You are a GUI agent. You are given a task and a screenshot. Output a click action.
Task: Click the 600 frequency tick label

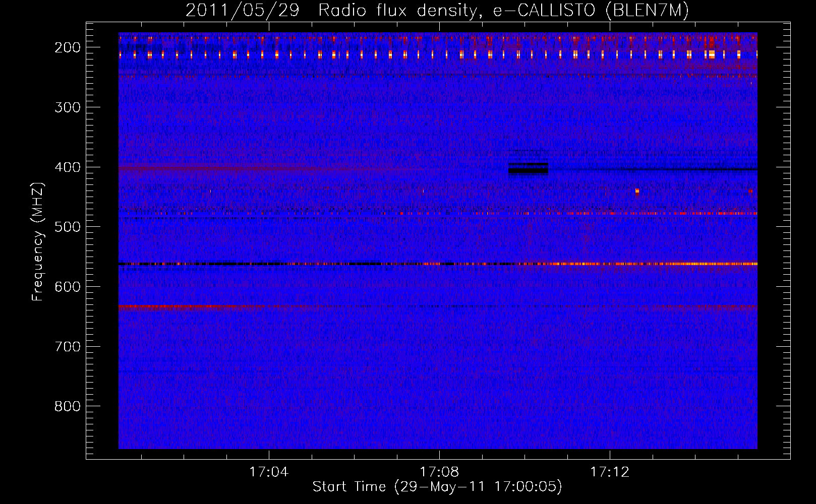68,287
